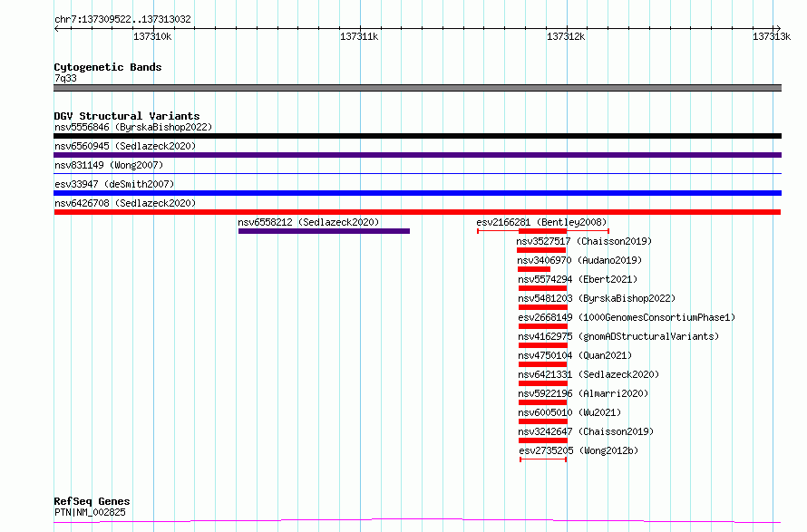Click the Cytogenetic Bands track title

click(108, 67)
